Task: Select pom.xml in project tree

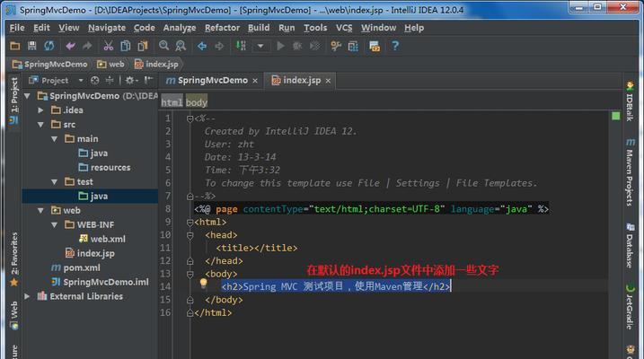Action: click(76, 267)
